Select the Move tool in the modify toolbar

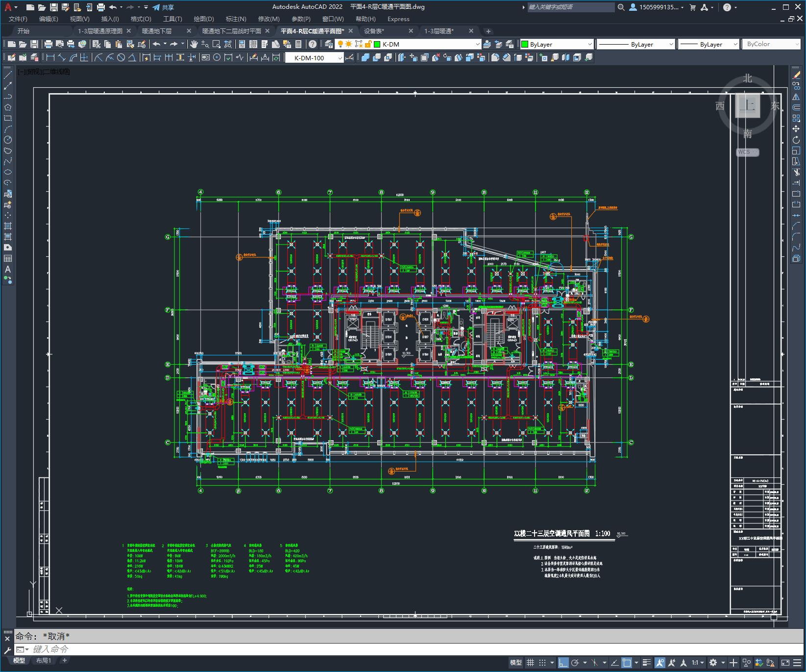(796, 129)
